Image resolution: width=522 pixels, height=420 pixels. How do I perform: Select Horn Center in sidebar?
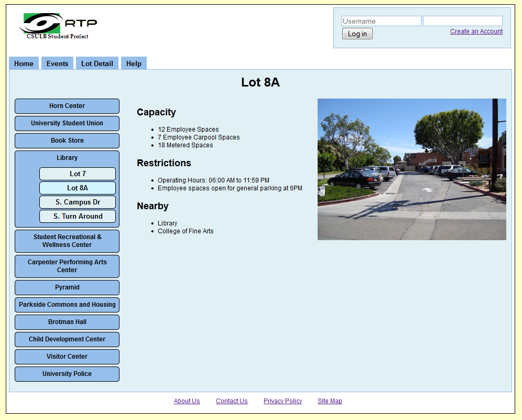(x=67, y=106)
